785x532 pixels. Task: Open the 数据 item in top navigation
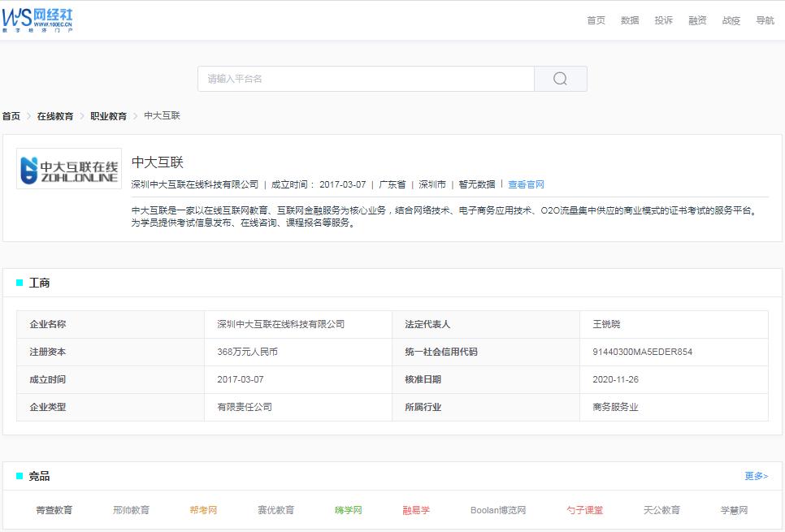click(x=630, y=19)
